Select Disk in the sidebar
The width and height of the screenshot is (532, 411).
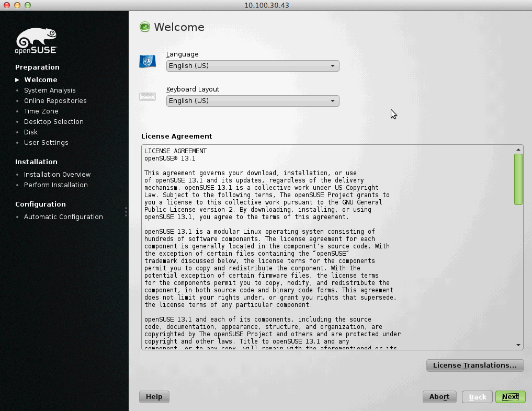31,132
